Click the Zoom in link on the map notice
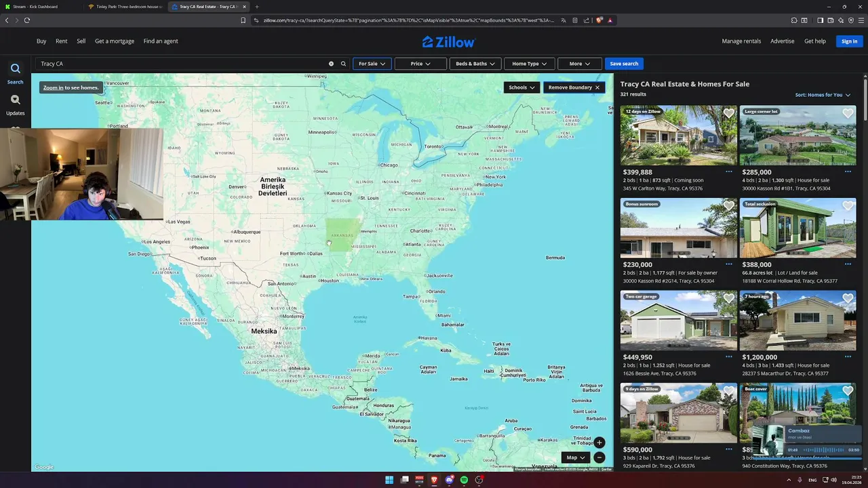 point(53,87)
